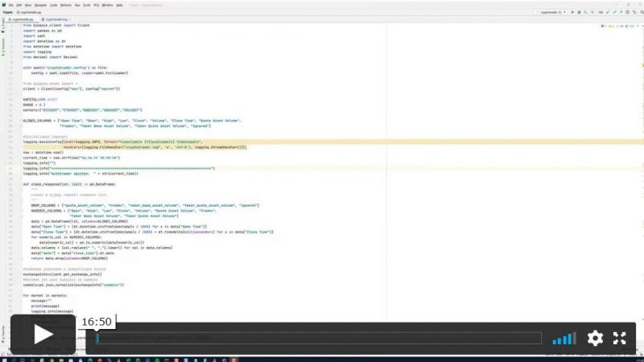
Task: Open the File menu
Action: pos(11,6)
